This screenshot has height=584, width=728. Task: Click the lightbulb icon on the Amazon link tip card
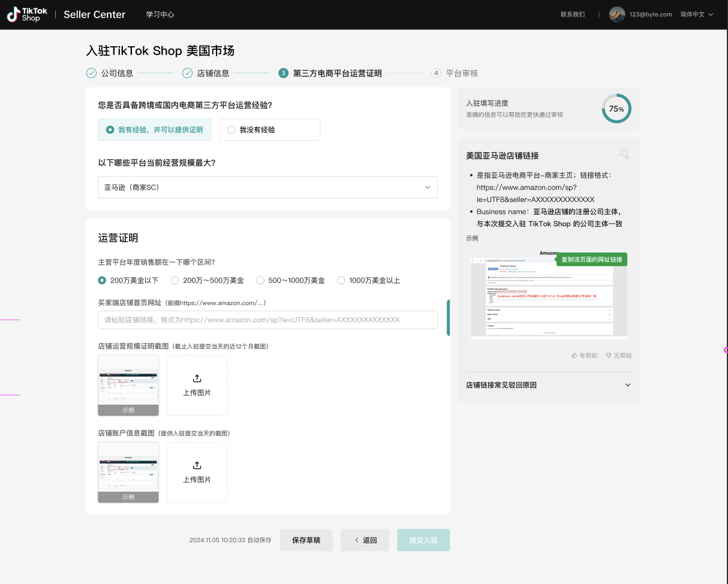pos(624,153)
